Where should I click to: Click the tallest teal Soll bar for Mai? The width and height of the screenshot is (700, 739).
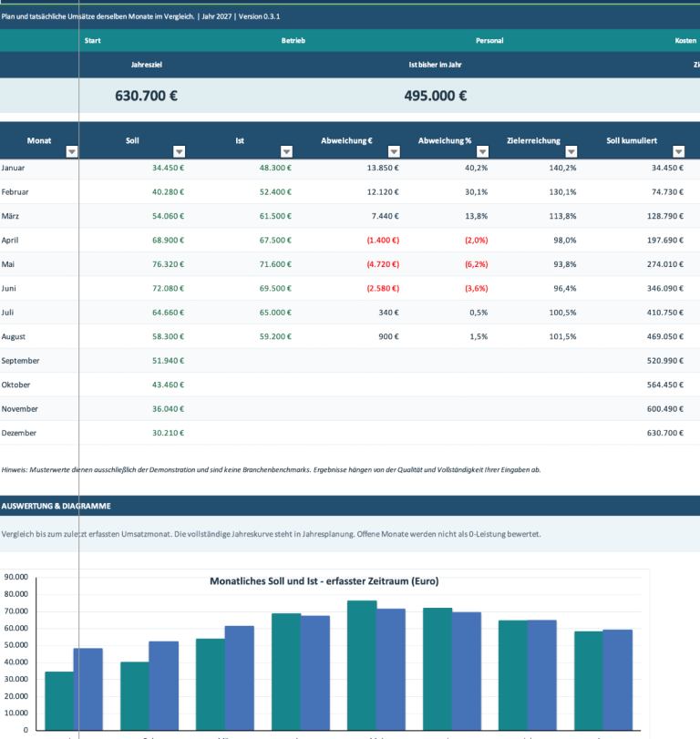click(x=362, y=665)
